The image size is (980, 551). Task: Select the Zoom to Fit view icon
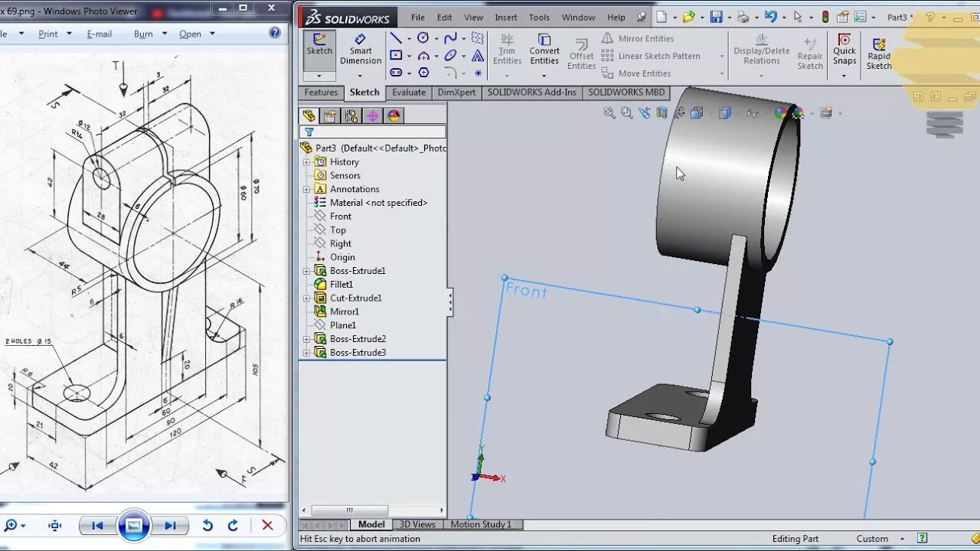point(609,112)
